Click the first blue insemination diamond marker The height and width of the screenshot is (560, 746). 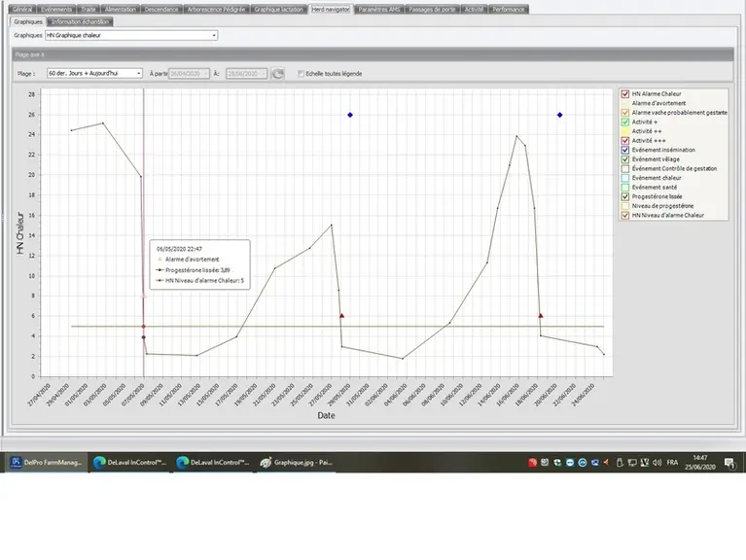coord(350,115)
